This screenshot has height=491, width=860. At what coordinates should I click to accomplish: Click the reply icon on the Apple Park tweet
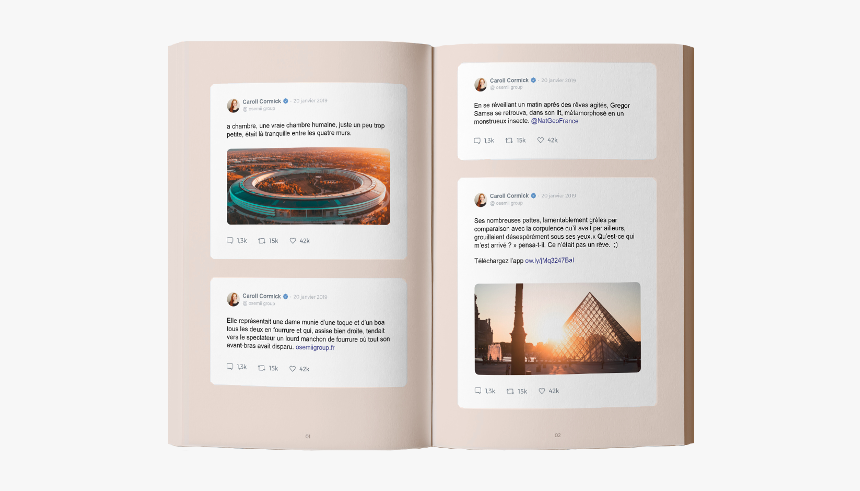tap(230, 240)
